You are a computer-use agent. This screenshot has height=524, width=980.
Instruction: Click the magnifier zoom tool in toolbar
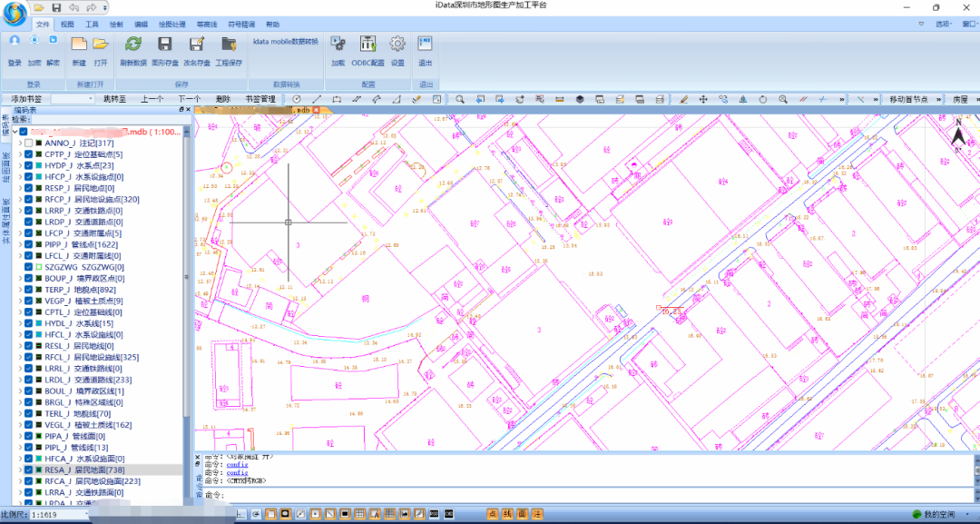click(460, 98)
